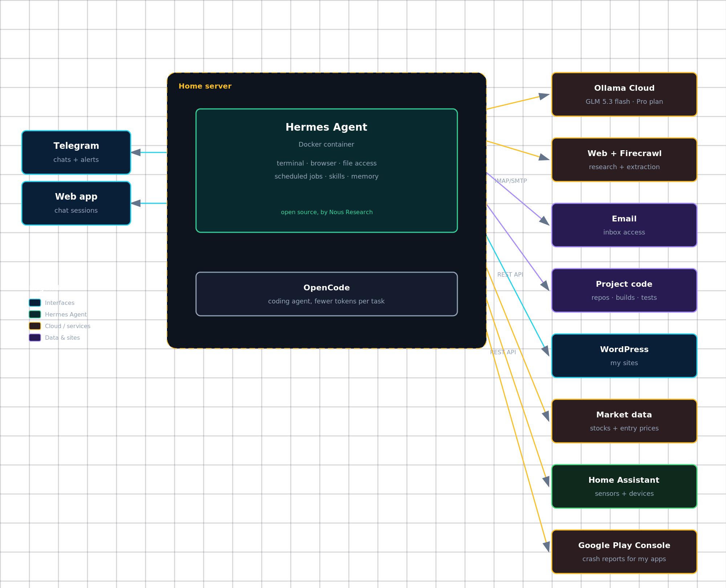Click the arrowhead pointing at Telegram
Image resolution: width=726 pixels, height=588 pixels.
point(136,152)
